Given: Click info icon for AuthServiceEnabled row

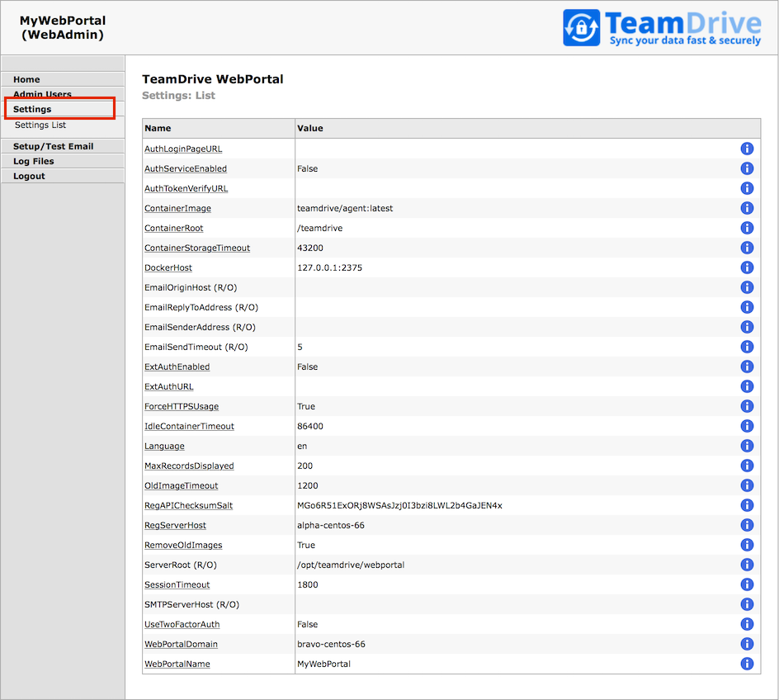Looking at the screenshot, I should [747, 168].
